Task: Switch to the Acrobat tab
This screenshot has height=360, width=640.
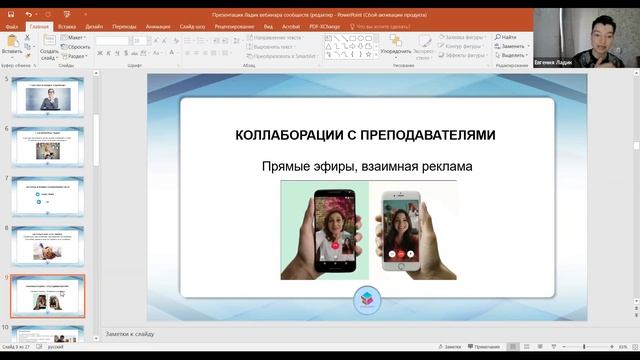Action: coord(291,27)
